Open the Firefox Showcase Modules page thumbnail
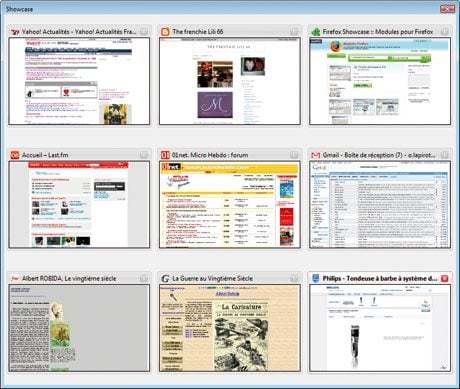The height and width of the screenshot is (389, 460). [x=380, y=81]
